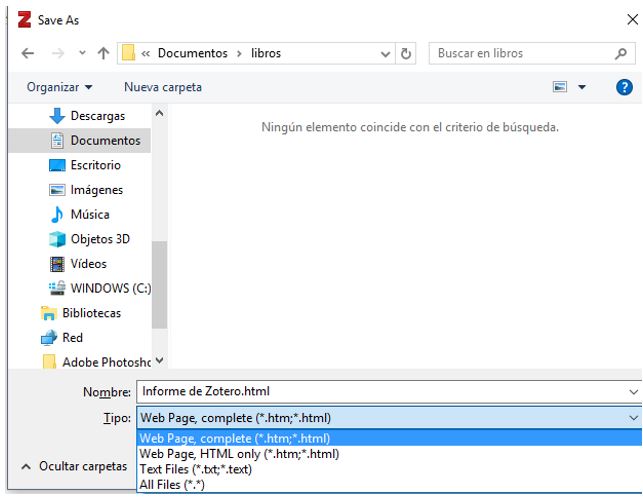Choose Web Page, HTML only option

coord(239,453)
